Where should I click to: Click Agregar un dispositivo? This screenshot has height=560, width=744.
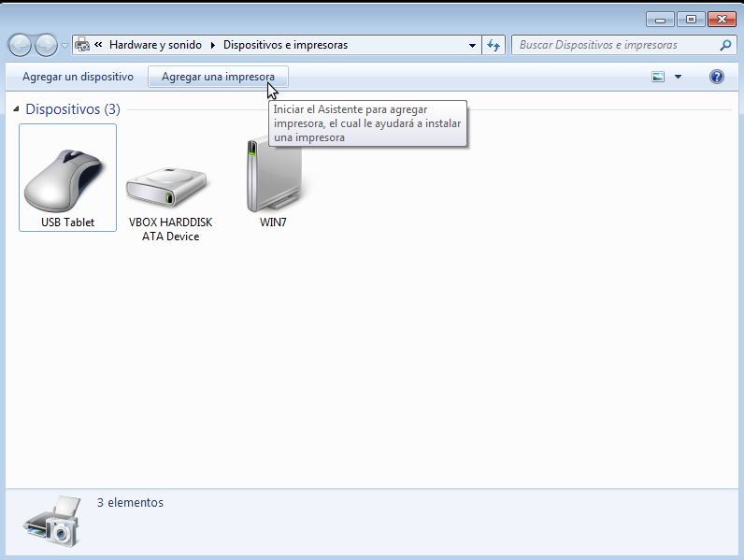pyautogui.click(x=78, y=77)
